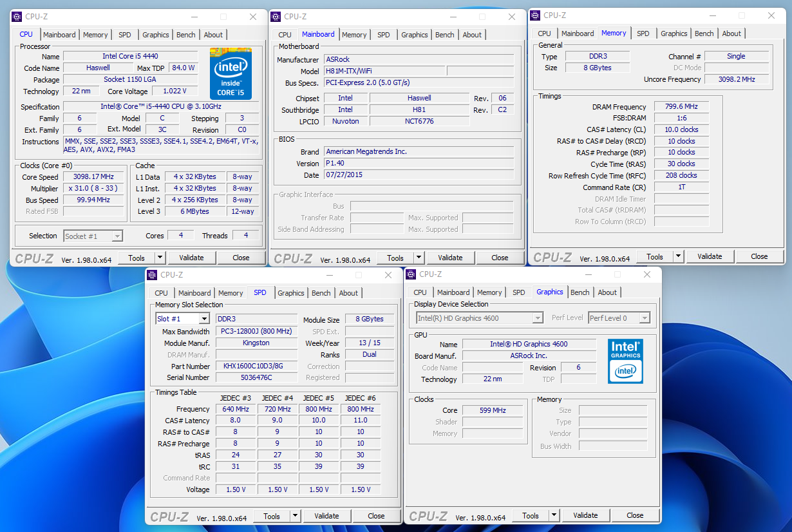Screen dimensions: 792x532
Task: Click the Multiplier value x 31.0
Action: 93,189
